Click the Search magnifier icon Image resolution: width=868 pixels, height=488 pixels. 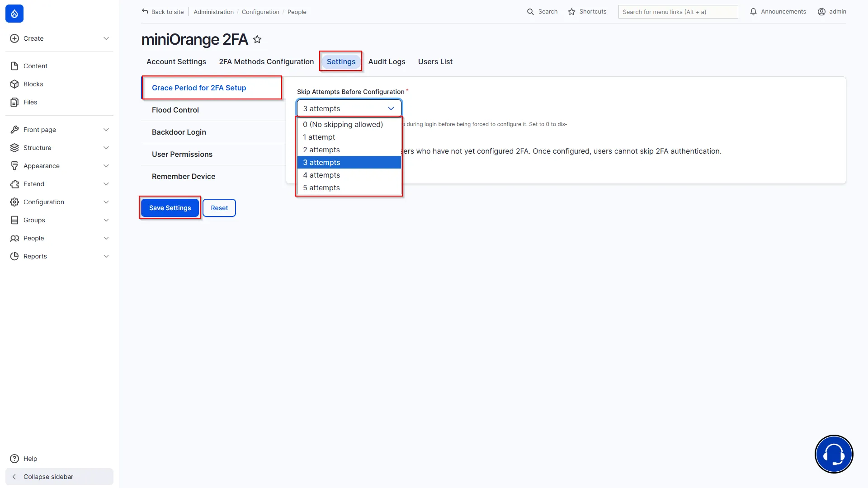coord(530,12)
